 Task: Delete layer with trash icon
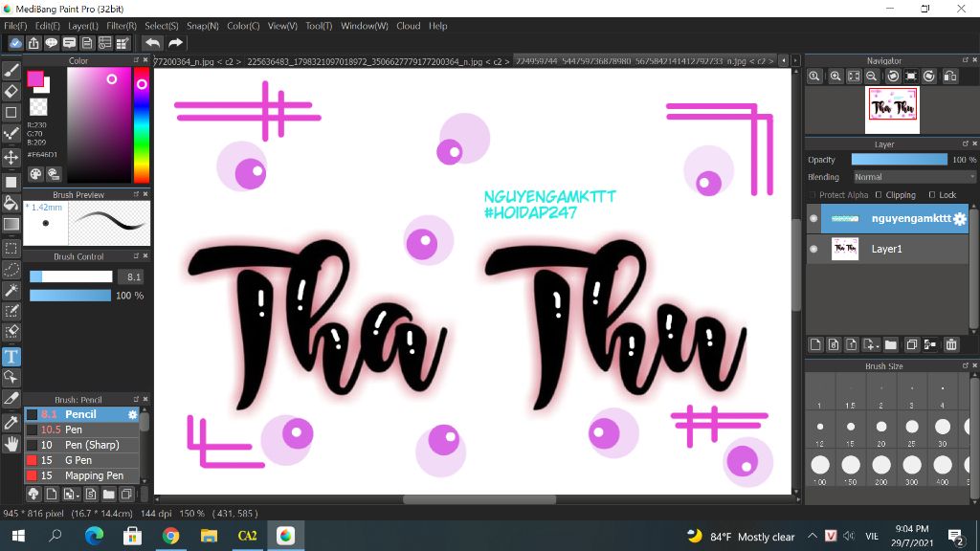(951, 344)
